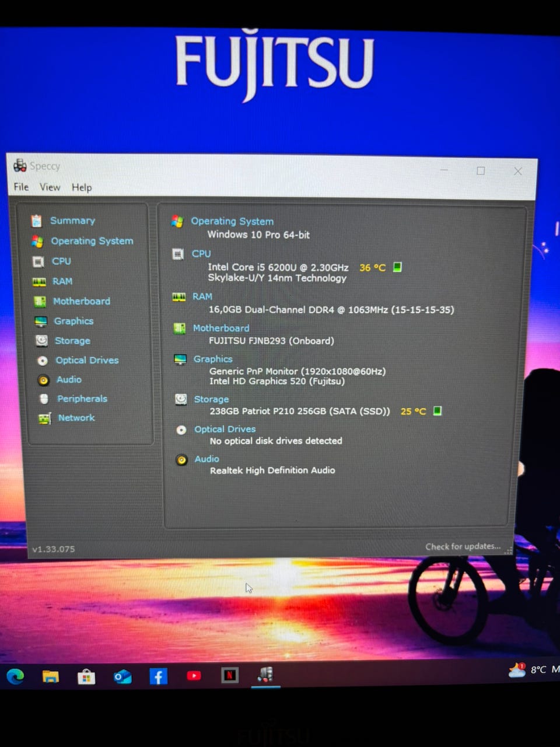Select Graphics label in sidebar
The image size is (560, 747).
coord(73,321)
